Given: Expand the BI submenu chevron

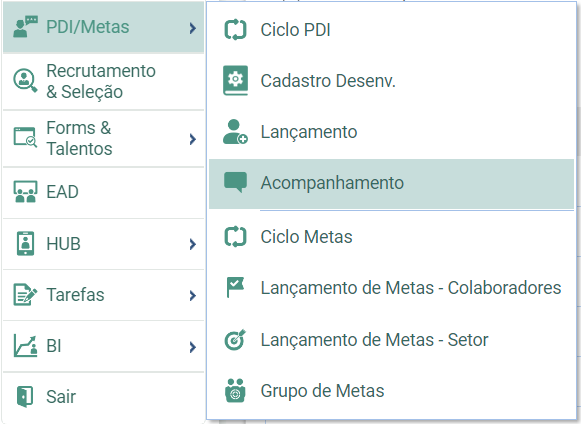Looking at the screenshot, I should pyautogui.click(x=192, y=347).
